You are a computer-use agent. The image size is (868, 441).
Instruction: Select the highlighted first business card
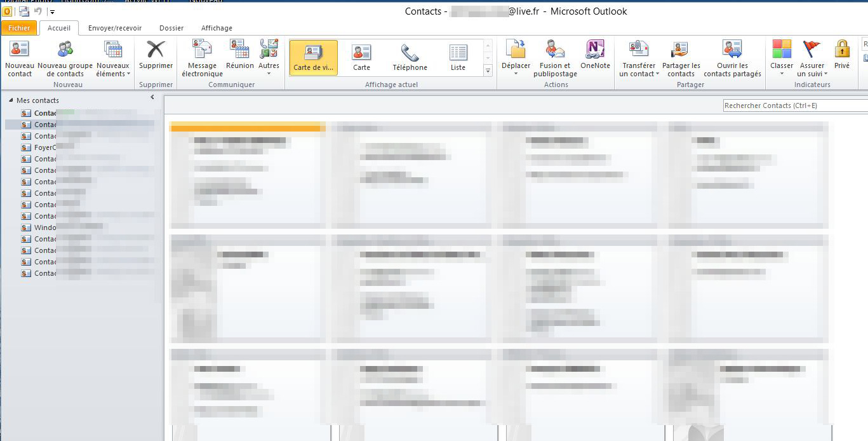tap(248, 174)
